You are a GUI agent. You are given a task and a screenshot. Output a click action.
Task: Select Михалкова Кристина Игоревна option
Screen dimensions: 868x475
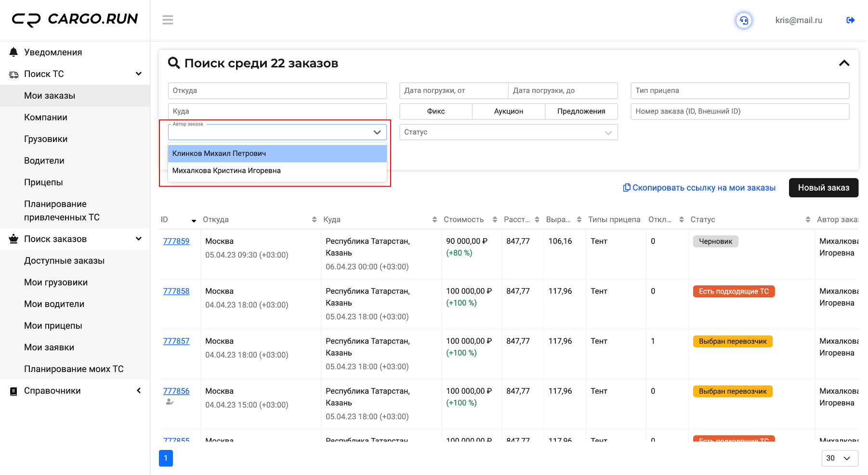coord(277,171)
